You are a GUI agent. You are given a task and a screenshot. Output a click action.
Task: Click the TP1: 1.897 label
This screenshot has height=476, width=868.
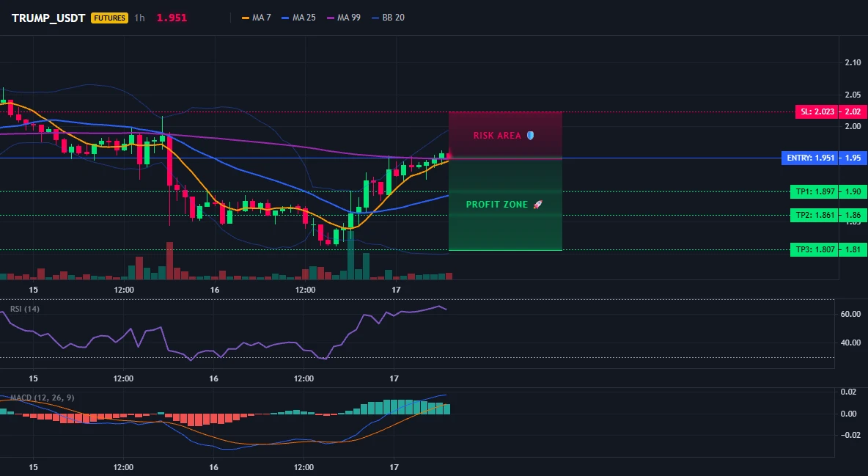tap(814, 191)
